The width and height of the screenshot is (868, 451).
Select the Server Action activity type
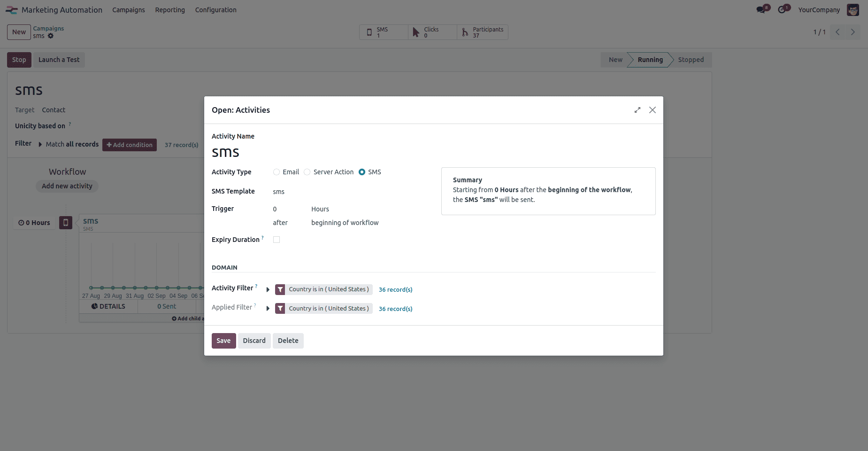coord(307,172)
